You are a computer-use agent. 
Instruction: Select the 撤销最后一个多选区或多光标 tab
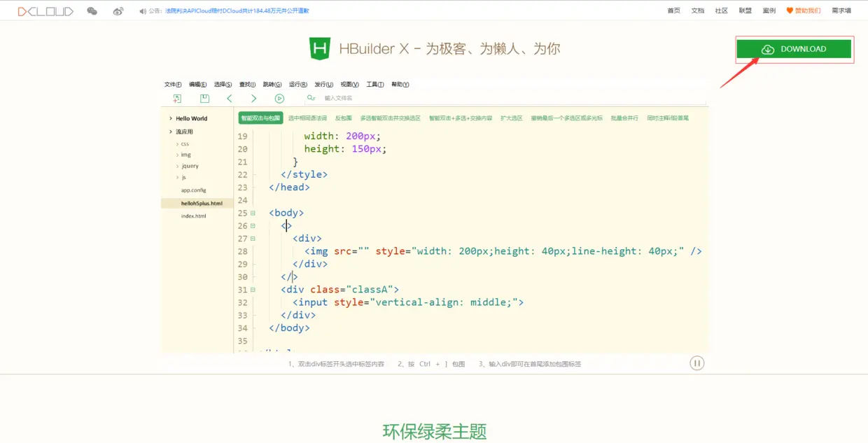pyautogui.click(x=567, y=118)
